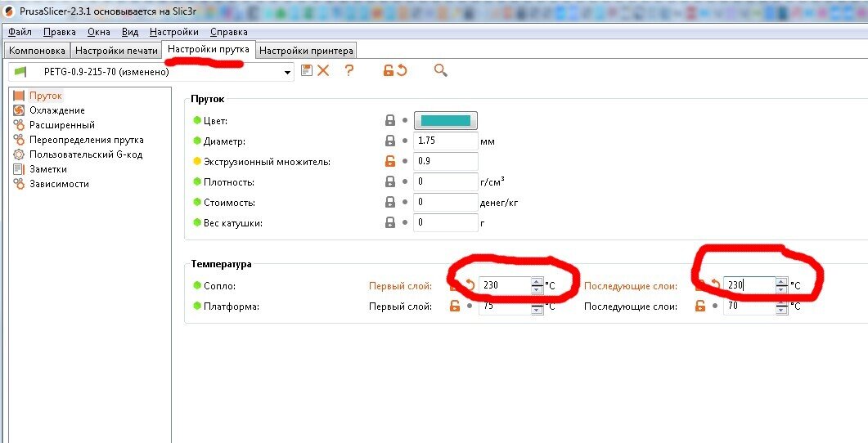Switch to the Настройки принтера tab
The height and width of the screenshot is (443, 868).
coord(306,51)
